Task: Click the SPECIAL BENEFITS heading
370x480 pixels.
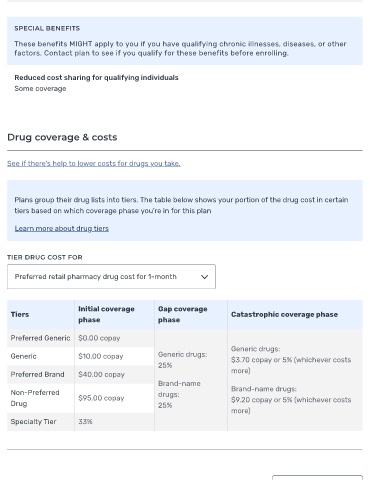Action: (x=47, y=28)
